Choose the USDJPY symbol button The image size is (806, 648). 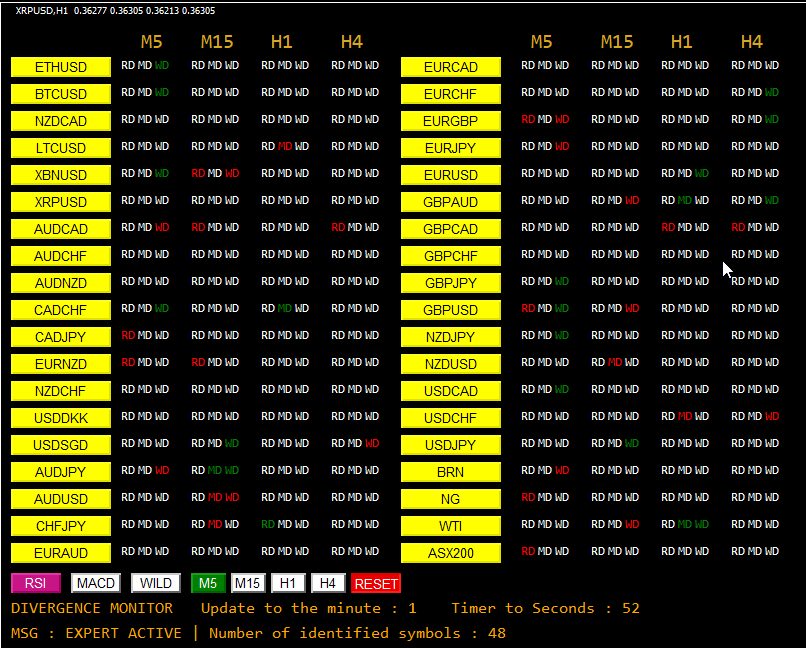click(450, 445)
